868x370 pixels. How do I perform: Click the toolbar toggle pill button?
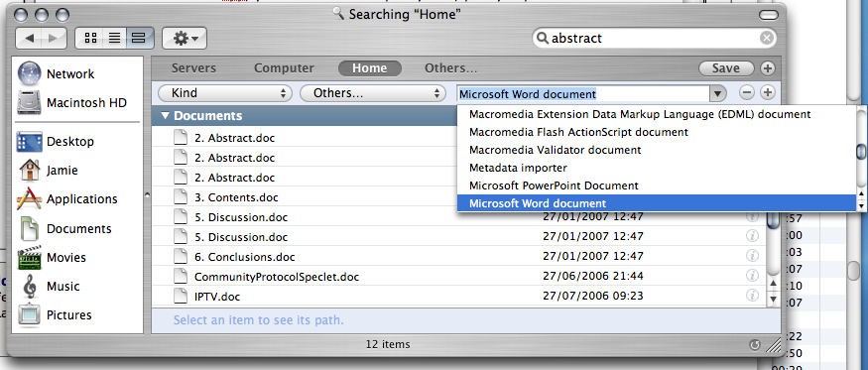click(x=769, y=15)
